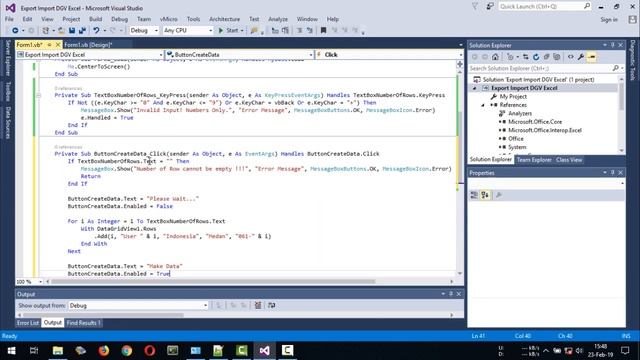This screenshot has height=360, width=640.
Task: Click Sync with Active Document icon
Action: (x=526, y=57)
